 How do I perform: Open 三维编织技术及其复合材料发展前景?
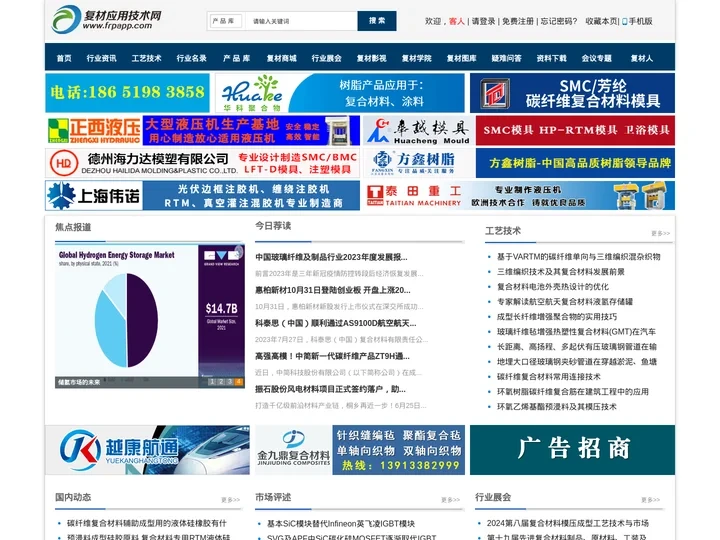pyautogui.click(x=561, y=272)
